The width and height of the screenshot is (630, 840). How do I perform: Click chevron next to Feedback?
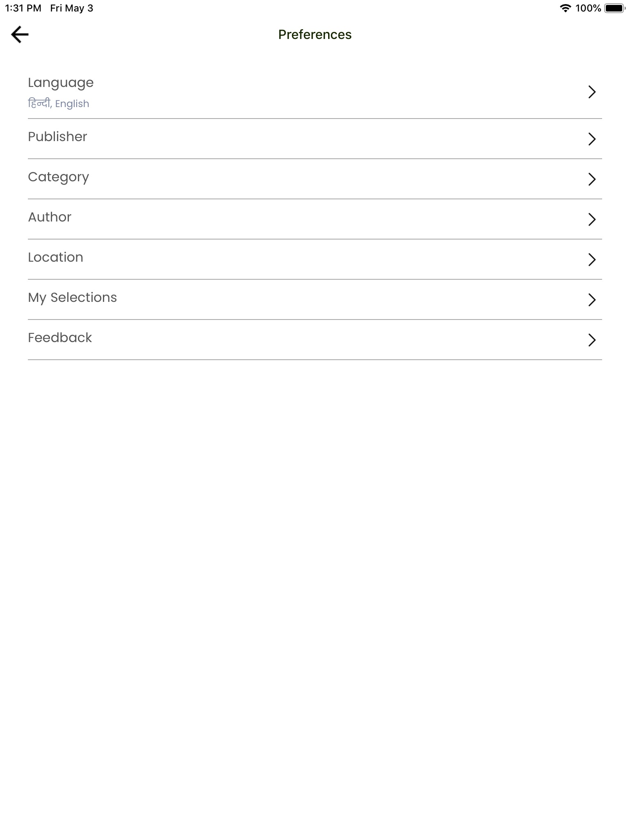point(591,340)
